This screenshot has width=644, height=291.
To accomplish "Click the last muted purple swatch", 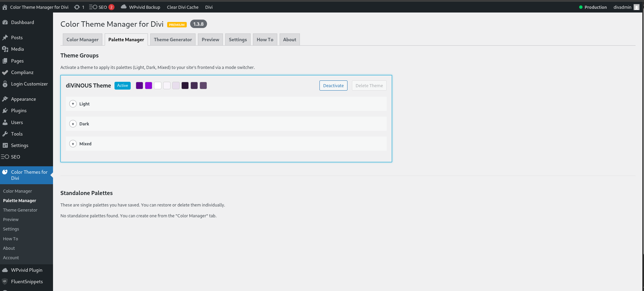I will (203, 86).
